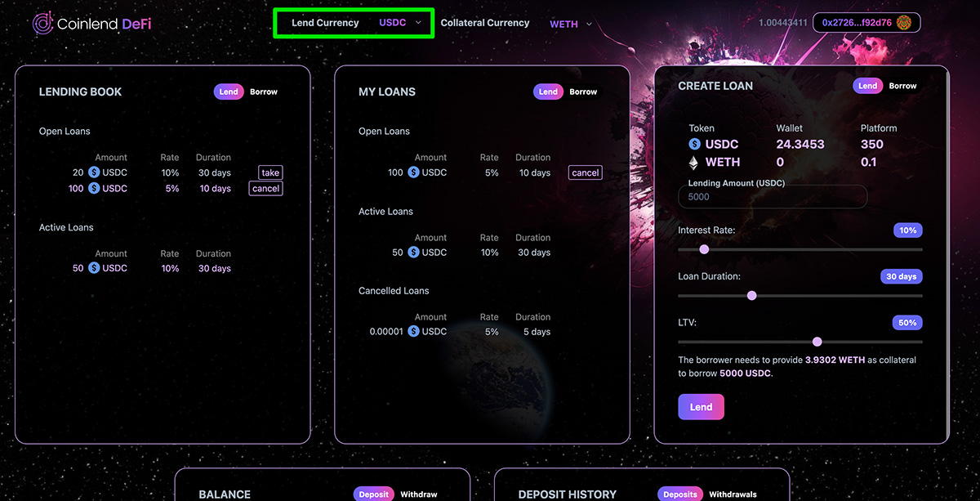Click USDC coin icon in My Loans Active Loans row

pos(413,253)
